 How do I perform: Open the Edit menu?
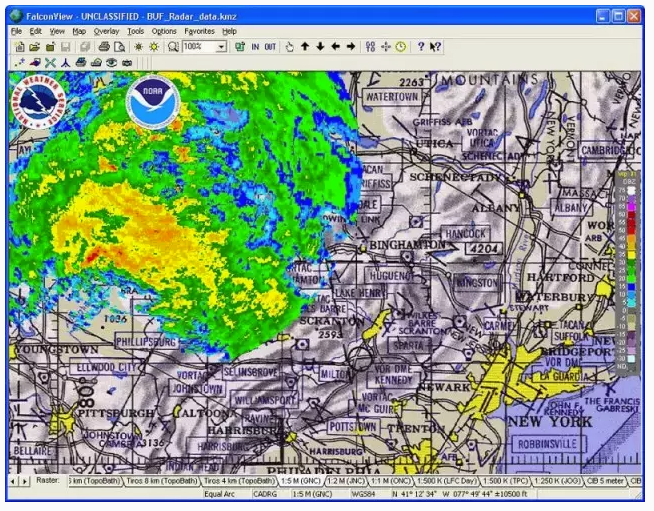[35, 31]
